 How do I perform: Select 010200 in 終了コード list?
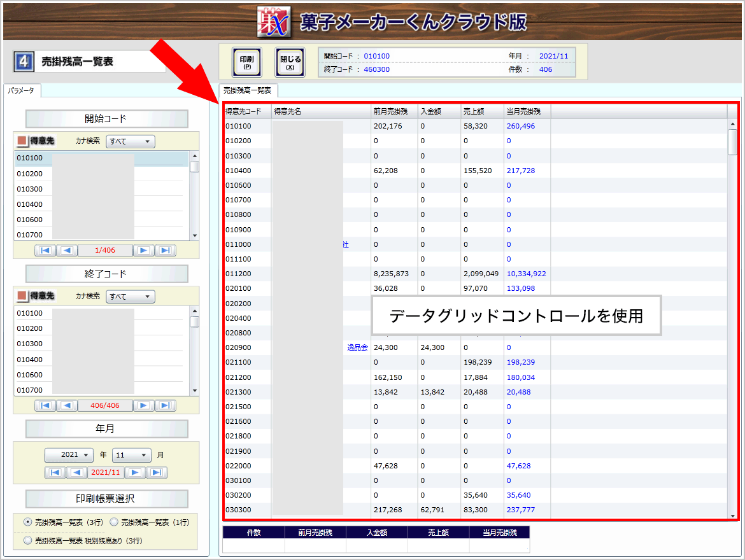(102, 329)
